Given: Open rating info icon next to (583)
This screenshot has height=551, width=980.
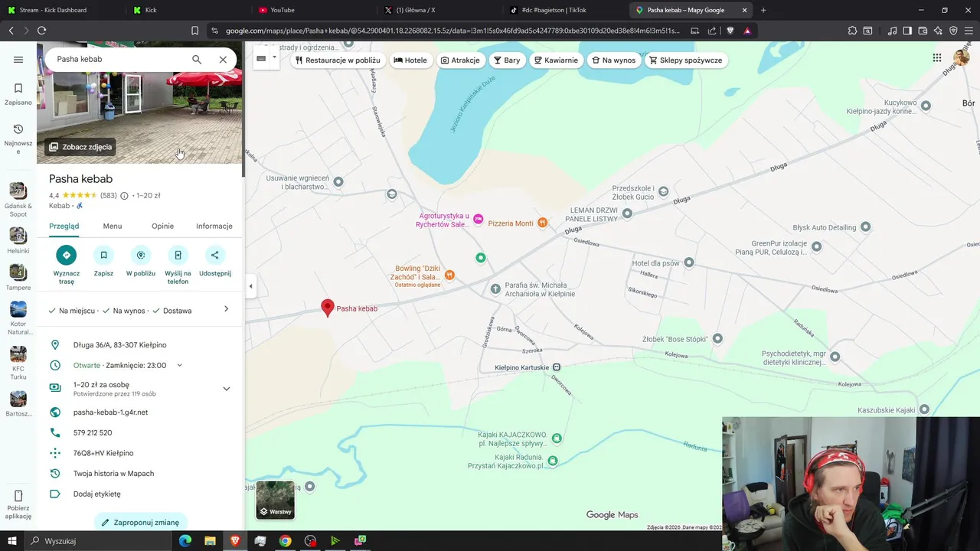Looking at the screenshot, I should point(124,196).
